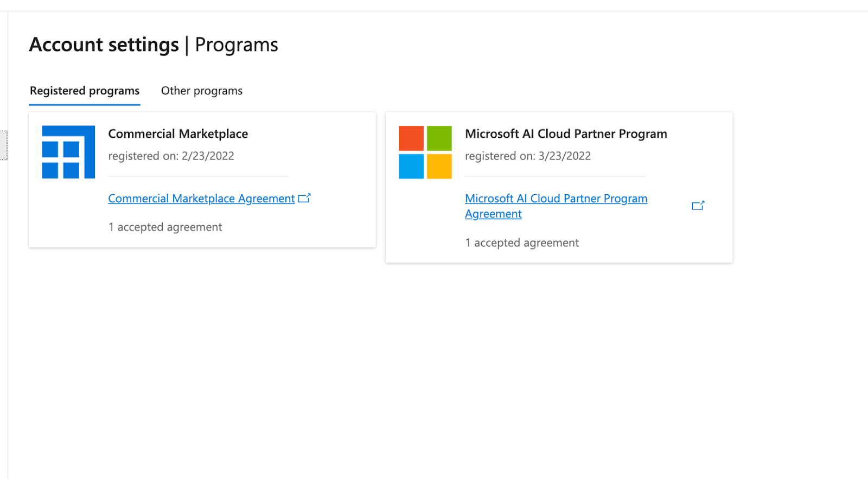Viewport: 868px width, 479px height.
Task: Click the Account settings | Programs heading
Action: [x=154, y=44]
